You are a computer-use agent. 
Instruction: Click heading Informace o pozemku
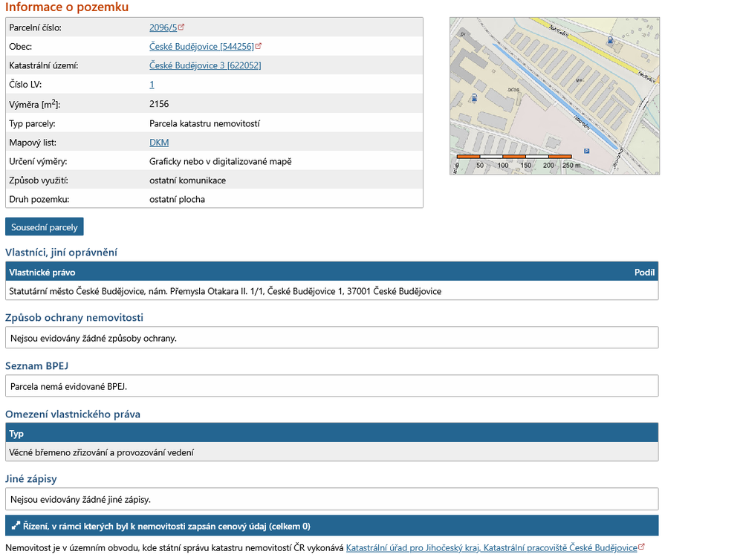(67, 7)
